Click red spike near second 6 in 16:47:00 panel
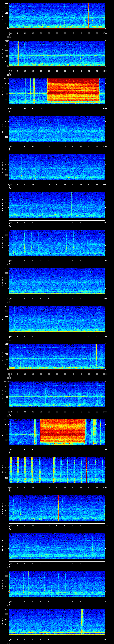114x644 pixels. point(19,53)
